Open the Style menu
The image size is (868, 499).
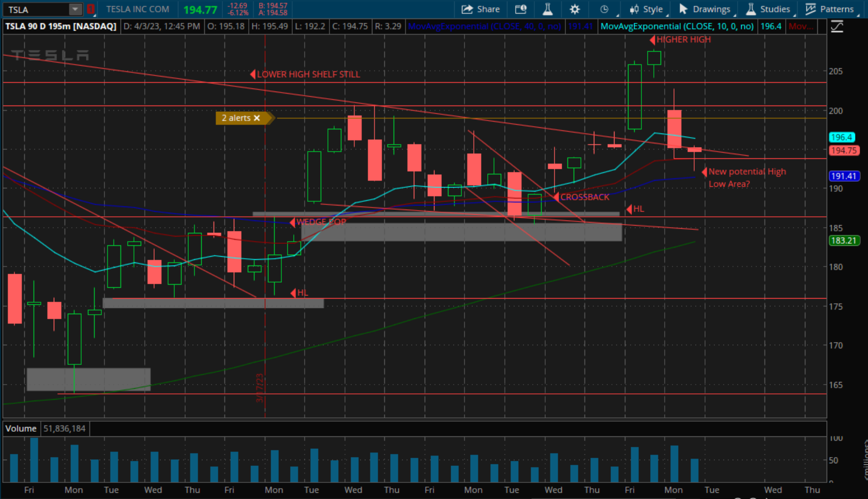[646, 9]
